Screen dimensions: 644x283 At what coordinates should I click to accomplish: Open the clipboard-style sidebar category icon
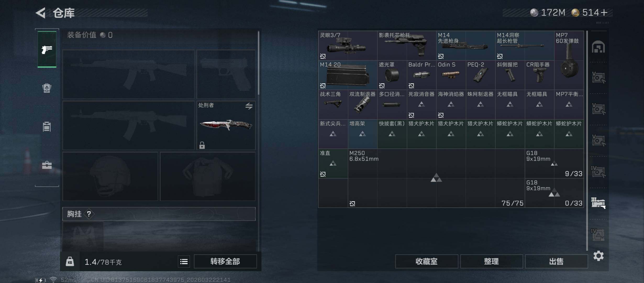[47, 127]
